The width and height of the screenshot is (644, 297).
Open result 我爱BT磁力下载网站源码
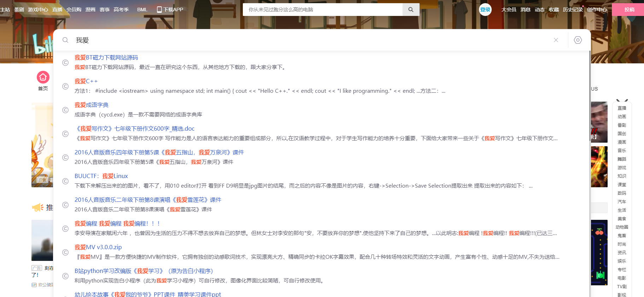coord(106,58)
